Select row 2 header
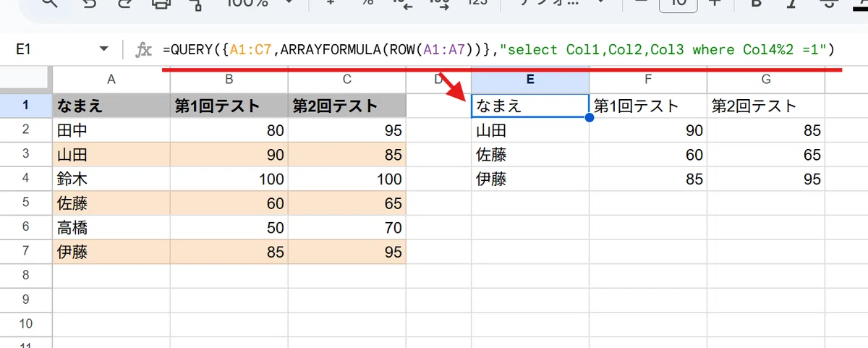This screenshot has width=868, height=348. pos(26,130)
